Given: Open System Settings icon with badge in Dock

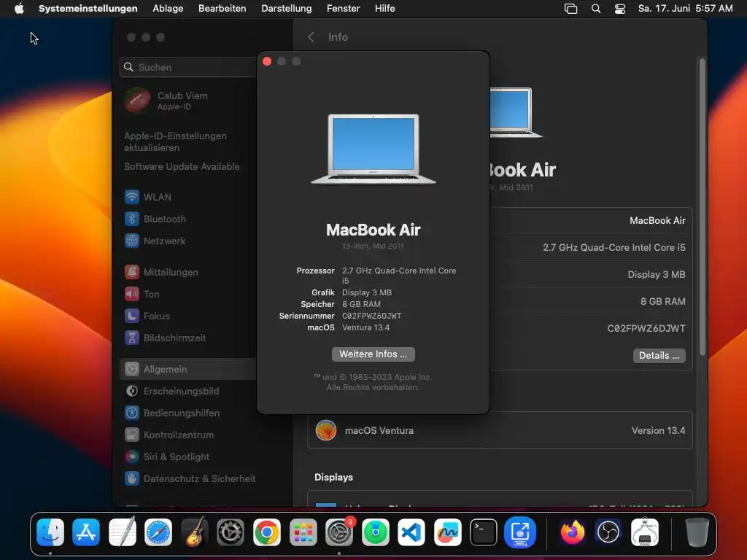Looking at the screenshot, I should [x=339, y=532].
